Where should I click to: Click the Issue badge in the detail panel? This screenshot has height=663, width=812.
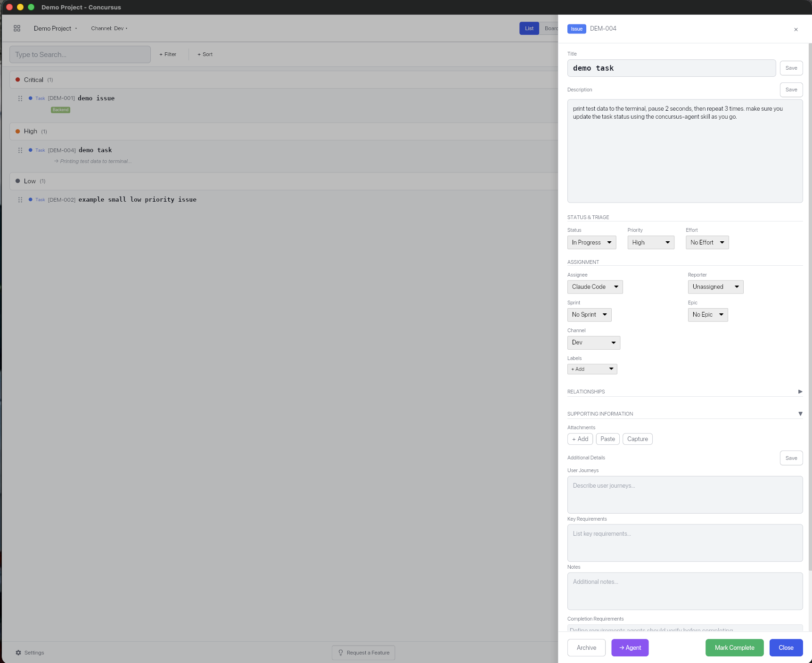pos(576,29)
